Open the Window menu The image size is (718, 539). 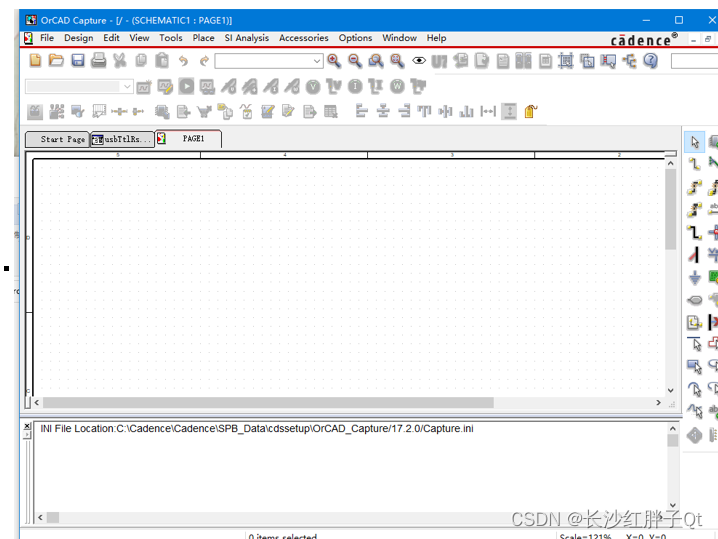pos(399,38)
